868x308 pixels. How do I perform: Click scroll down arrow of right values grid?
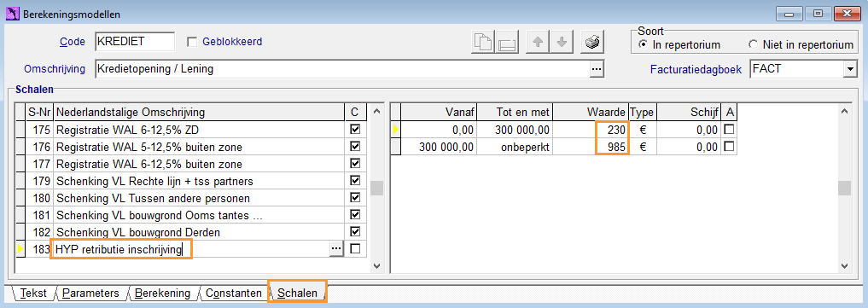(x=844, y=266)
